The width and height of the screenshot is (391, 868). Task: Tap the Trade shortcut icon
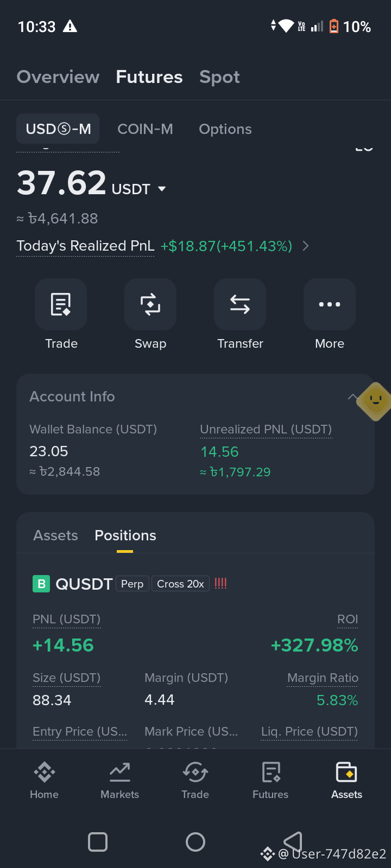pyautogui.click(x=61, y=304)
